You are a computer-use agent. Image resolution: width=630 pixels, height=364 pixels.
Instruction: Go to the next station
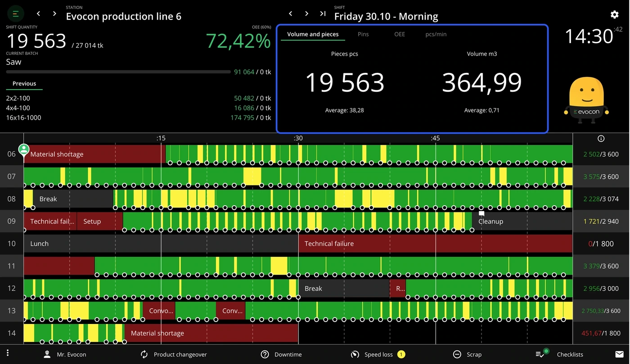pyautogui.click(x=54, y=13)
